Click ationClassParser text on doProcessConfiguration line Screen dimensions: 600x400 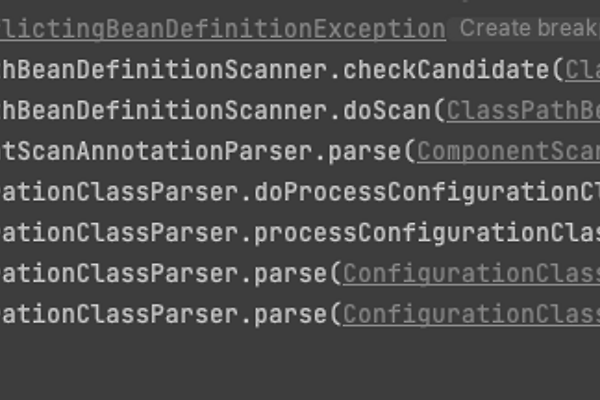[120, 192]
